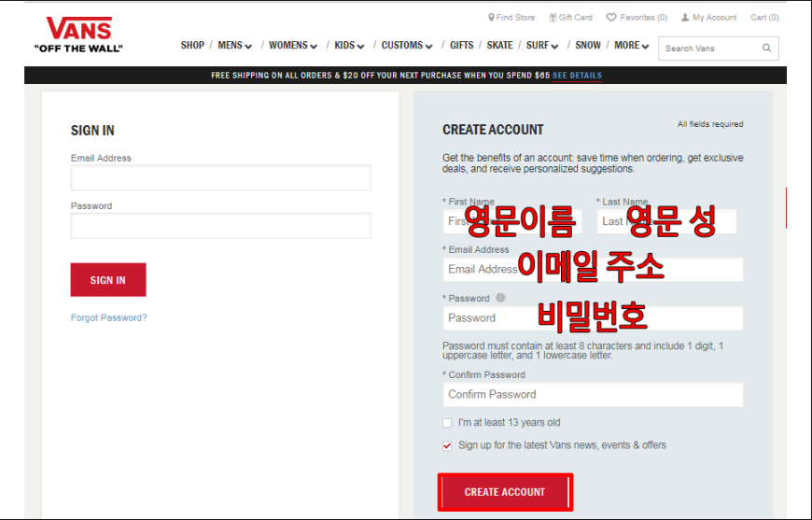Screen dimensions: 812x520
Task: Open the SKATE menu item
Action: click(x=499, y=46)
